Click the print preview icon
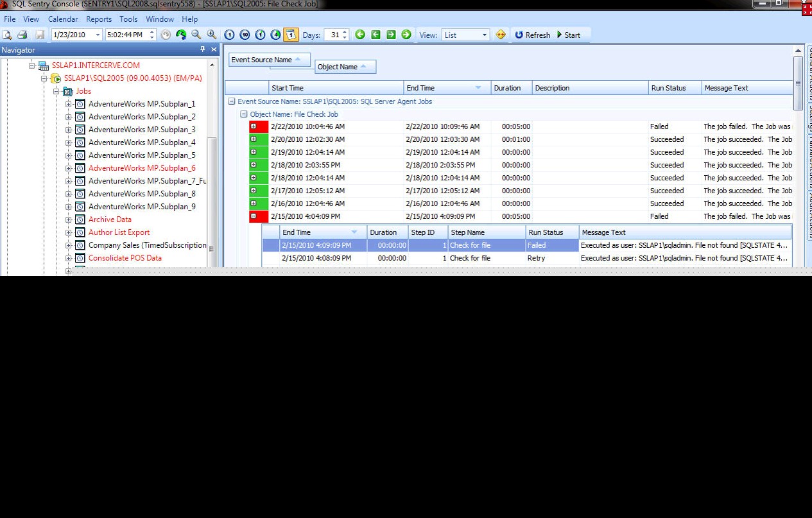The image size is (812, 518). click(x=7, y=35)
